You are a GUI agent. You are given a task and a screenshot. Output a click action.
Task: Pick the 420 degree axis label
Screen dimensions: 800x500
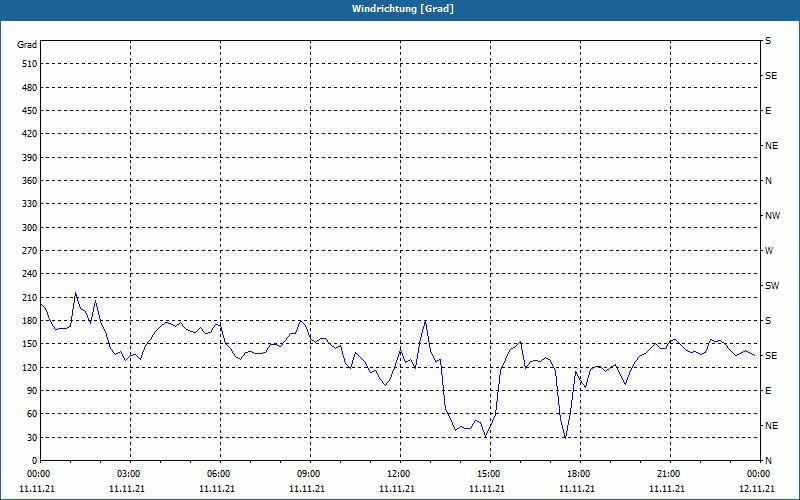pyautogui.click(x=30, y=134)
